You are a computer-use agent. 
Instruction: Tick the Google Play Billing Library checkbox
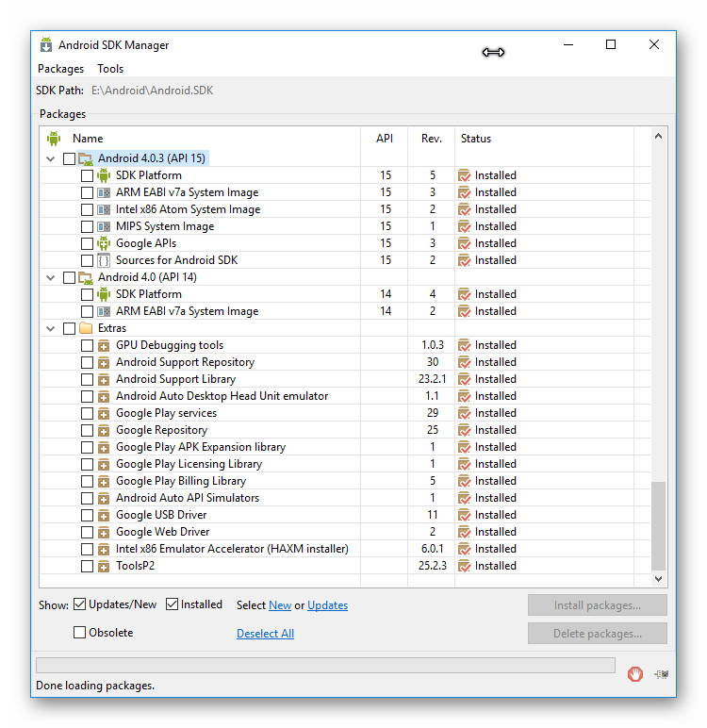tap(87, 481)
